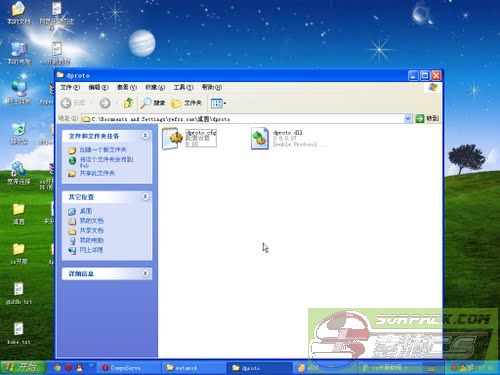
Task: Select the 桌面 folder on desktop
Action: [x=19, y=213]
